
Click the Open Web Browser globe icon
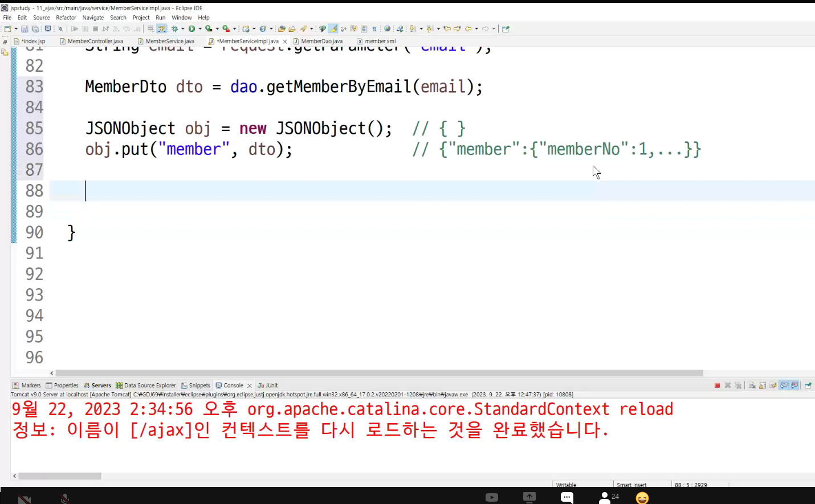(x=387, y=28)
